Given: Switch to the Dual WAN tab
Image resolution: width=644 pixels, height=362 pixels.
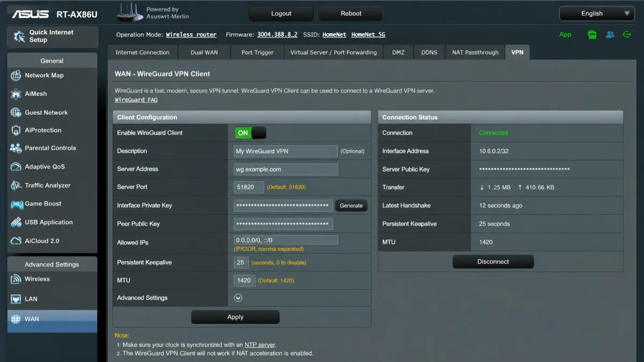Looking at the screenshot, I should (204, 53).
